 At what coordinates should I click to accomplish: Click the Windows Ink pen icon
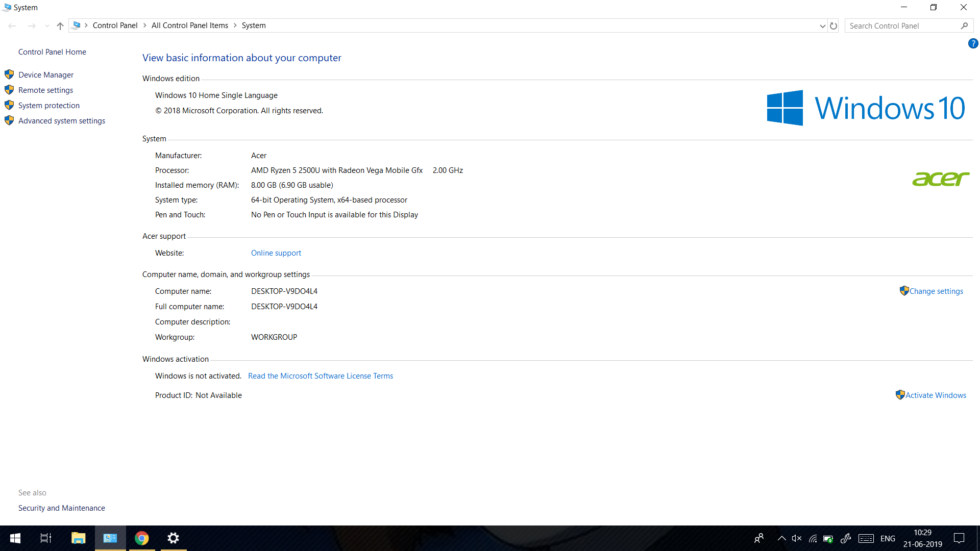point(846,538)
